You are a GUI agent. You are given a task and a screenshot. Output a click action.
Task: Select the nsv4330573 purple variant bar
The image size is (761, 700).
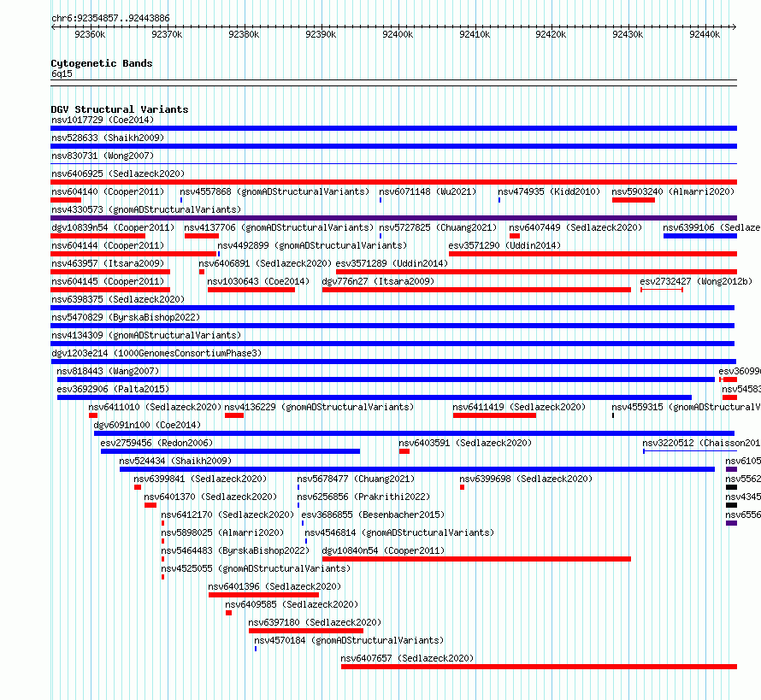click(x=393, y=218)
